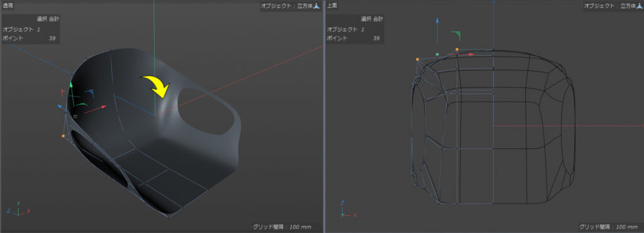644x233 pixels.
Task: Click the grid interval label in top view
Action: (x=608, y=227)
